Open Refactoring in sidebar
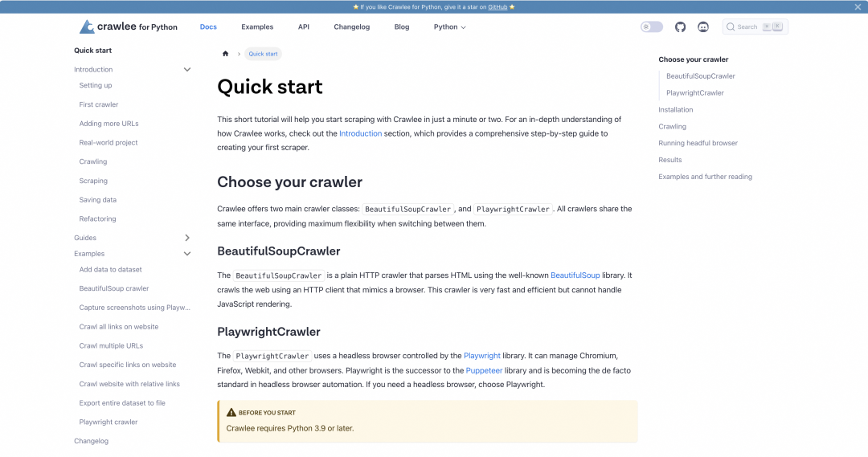This screenshot has height=457, width=868. pos(97,219)
